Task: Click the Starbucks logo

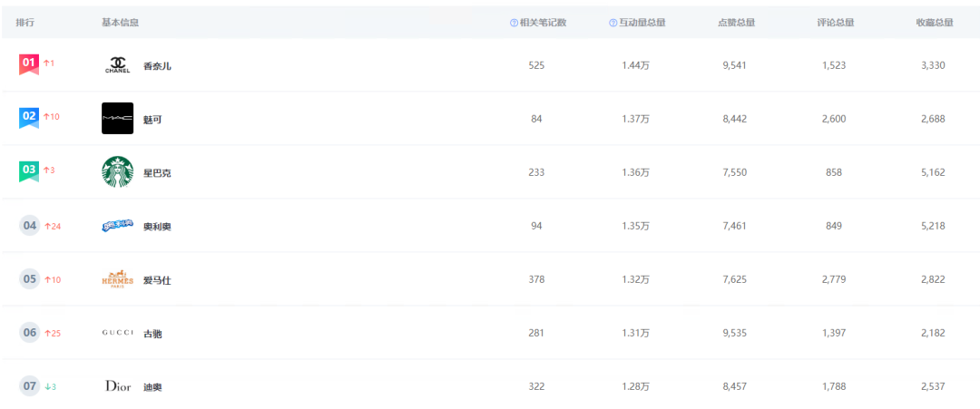Action: point(117,171)
